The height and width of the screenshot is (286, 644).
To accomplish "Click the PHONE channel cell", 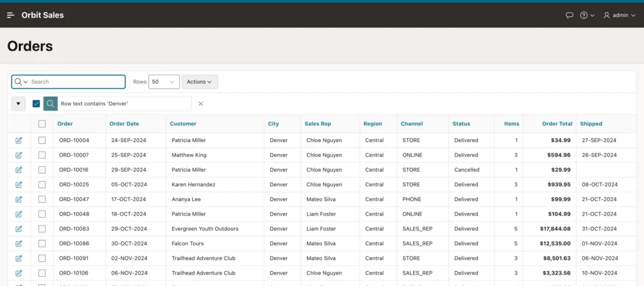I will [x=411, y=199].
